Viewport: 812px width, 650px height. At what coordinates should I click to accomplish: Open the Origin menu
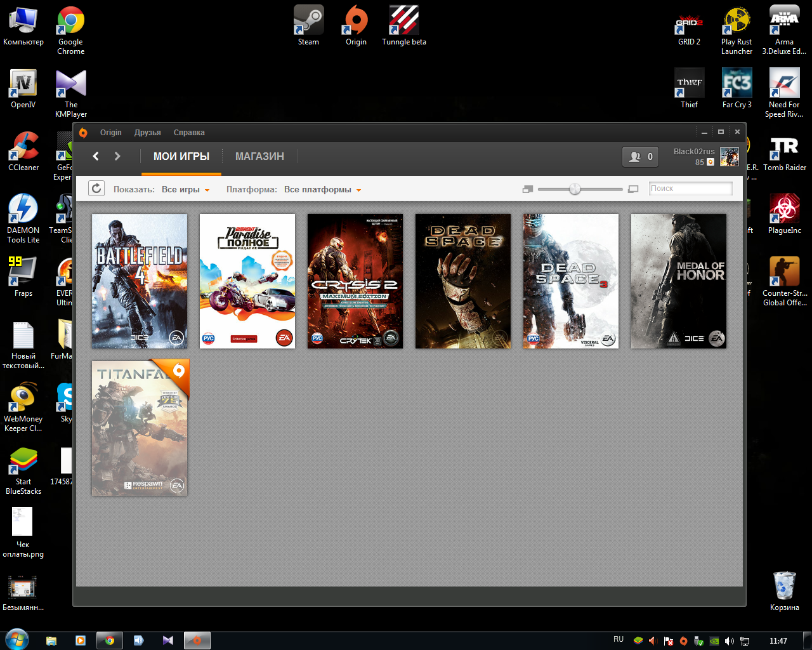click(x=110, y=133)
